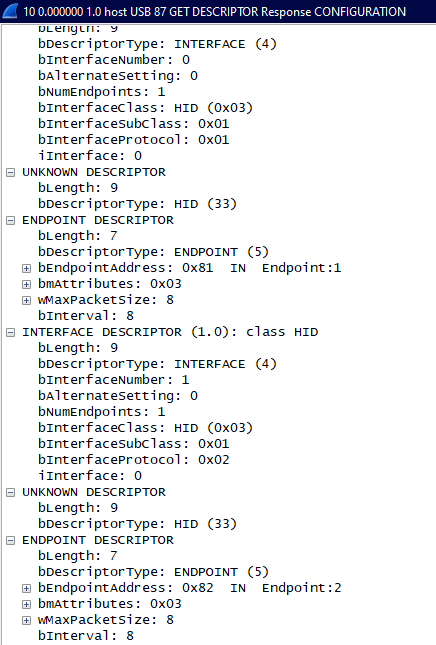
Task: Select first bDescriptorType: HID (33) line
Action: coord(137,204)
